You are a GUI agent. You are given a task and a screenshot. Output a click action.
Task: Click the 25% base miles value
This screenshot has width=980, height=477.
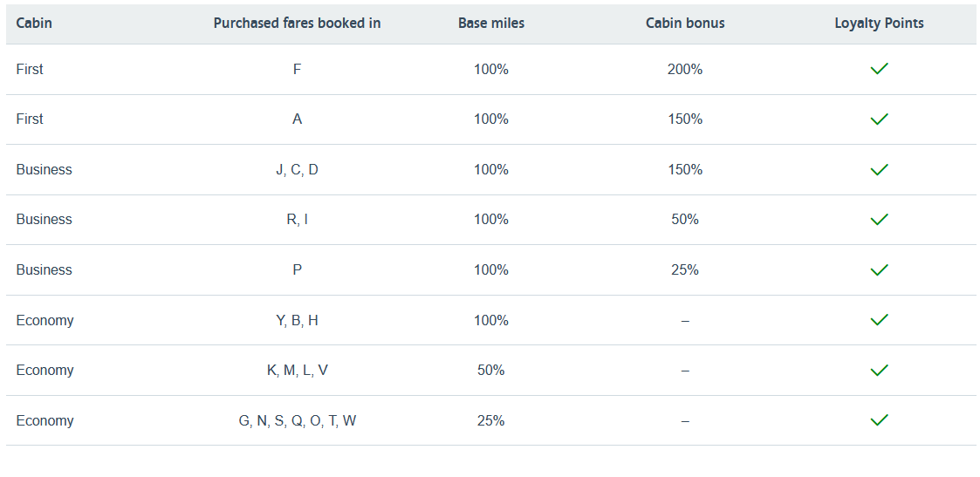coord(491,420)
